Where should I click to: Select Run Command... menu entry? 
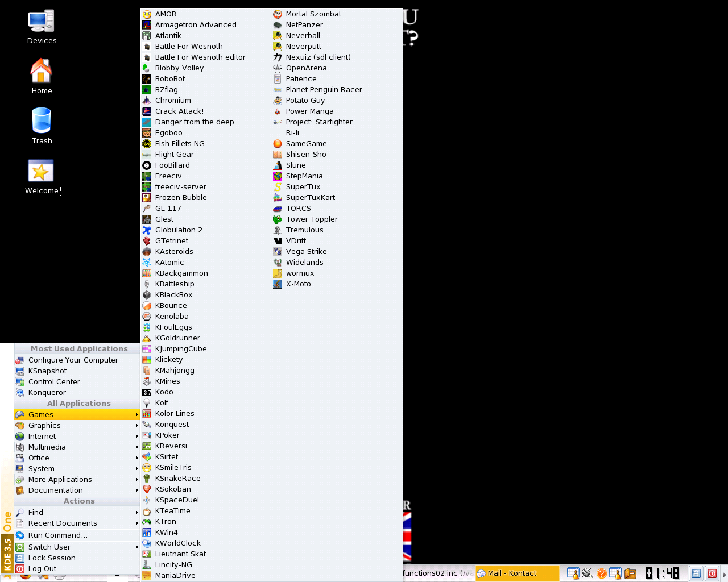77,535
